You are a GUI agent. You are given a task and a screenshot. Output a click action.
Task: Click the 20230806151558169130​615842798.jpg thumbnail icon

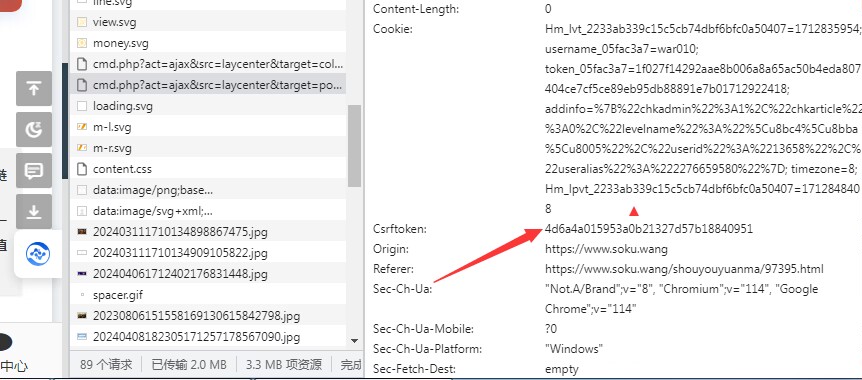pos(82,316)
